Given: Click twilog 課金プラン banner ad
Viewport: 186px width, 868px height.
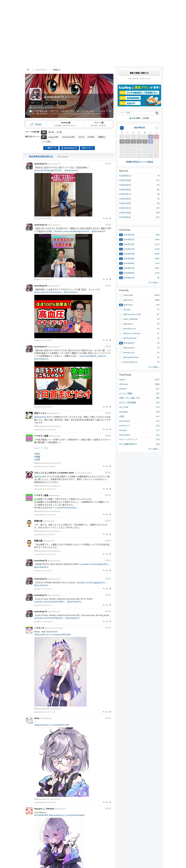Looking at the screenshot, I should [x=139, y=95].
